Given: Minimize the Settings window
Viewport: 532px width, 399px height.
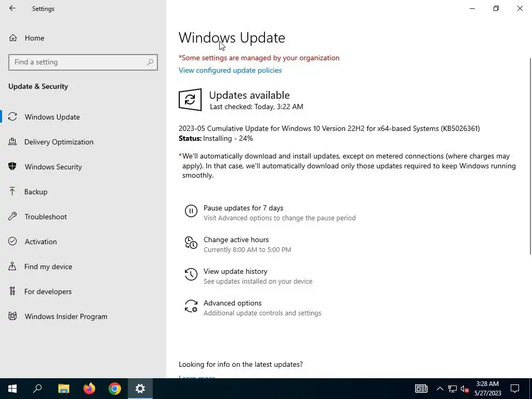Looking at the screenshot, I should point(472,8).
